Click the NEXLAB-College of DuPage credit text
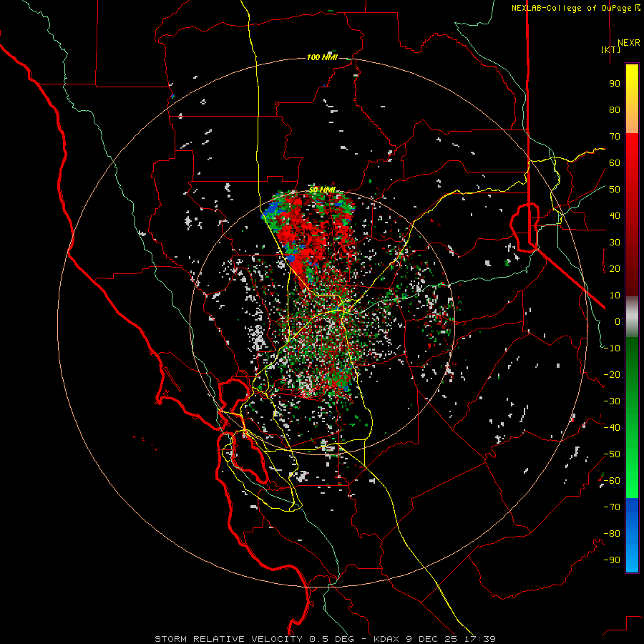This screenshot has height=644, width=644. (x=572, y=8)
